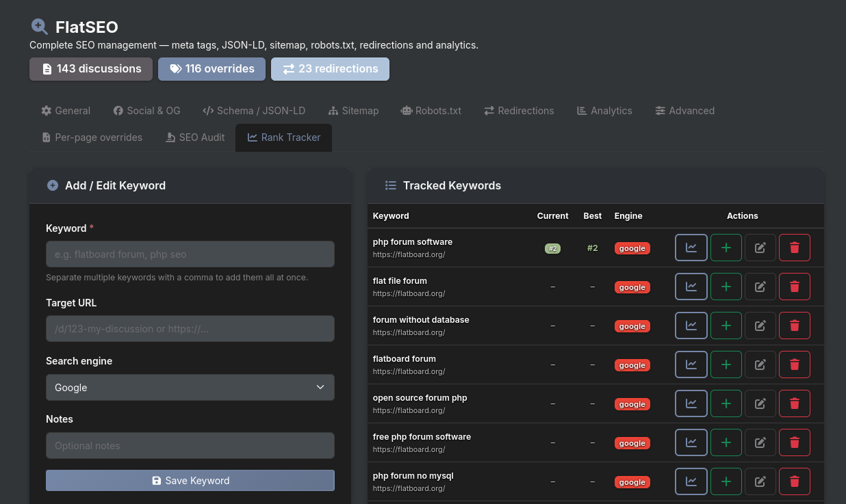Click the FlatSEO magnifier logo icon

(40, 27)
